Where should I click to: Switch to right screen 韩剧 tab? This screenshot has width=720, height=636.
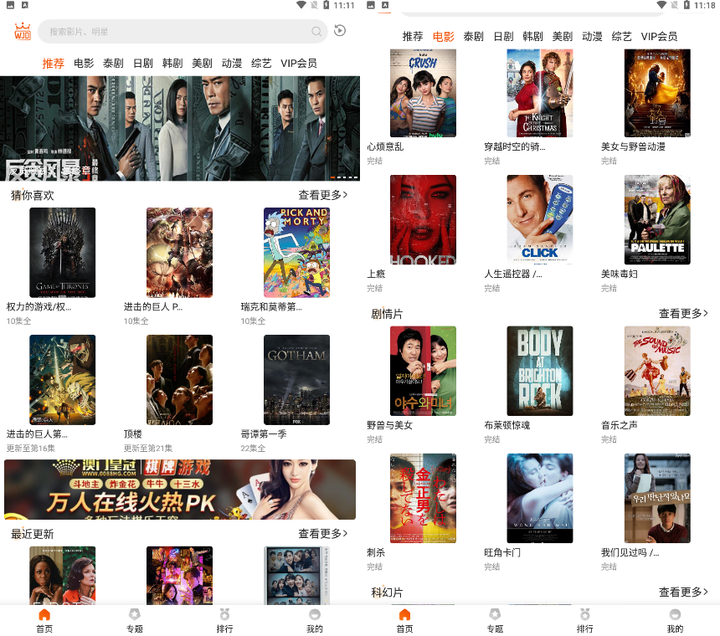click(x=533, y=36)
